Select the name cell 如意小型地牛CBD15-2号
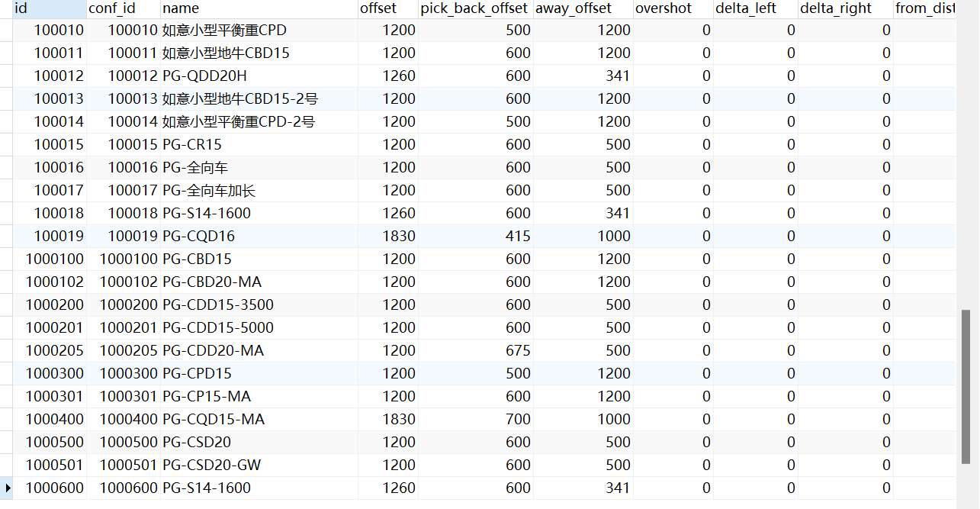 (x=259, y=98)
